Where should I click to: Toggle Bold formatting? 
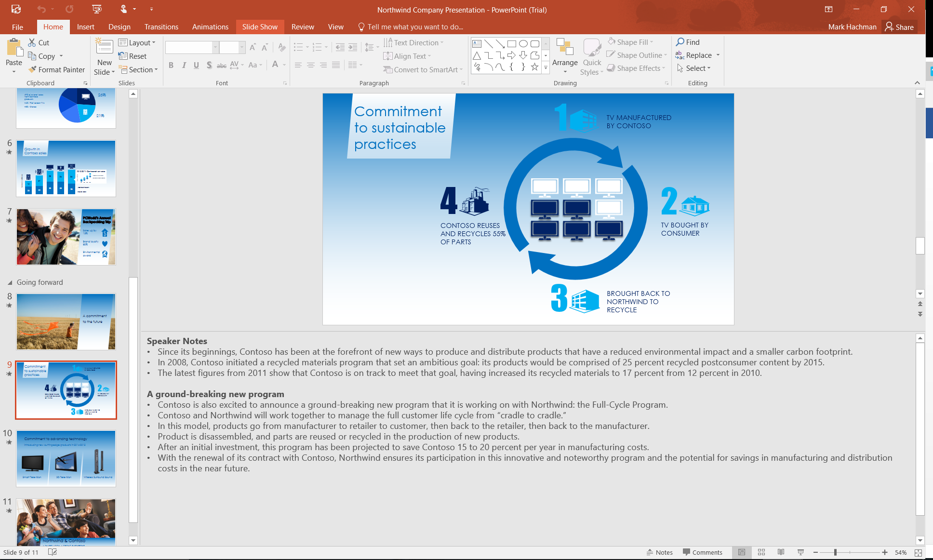tap(171, 65)
